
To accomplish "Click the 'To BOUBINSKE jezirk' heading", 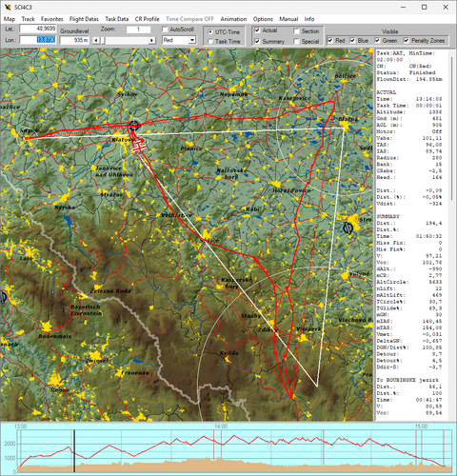I will pos(407,380).
